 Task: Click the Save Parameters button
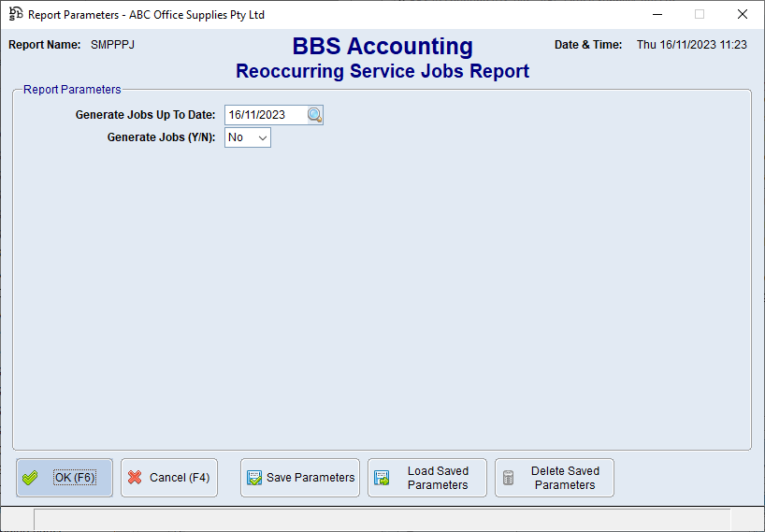point(300,478)
